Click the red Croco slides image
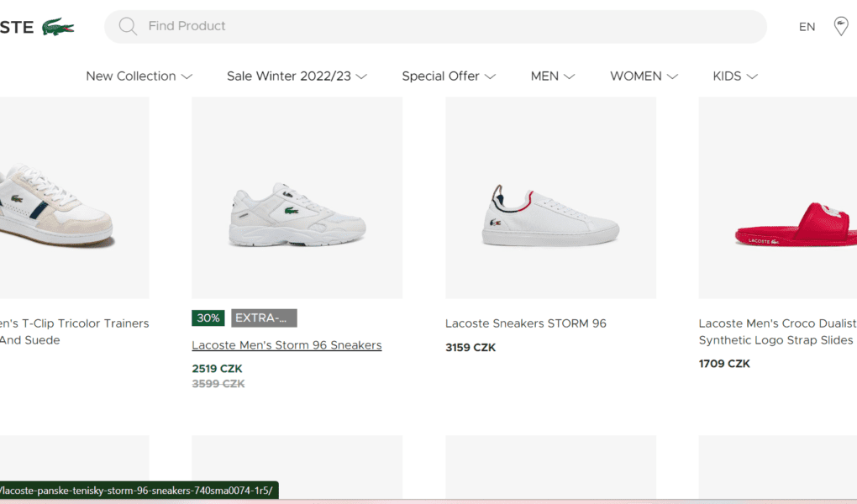Viewport: 857px width, 504px height. [x=796, y=225]
